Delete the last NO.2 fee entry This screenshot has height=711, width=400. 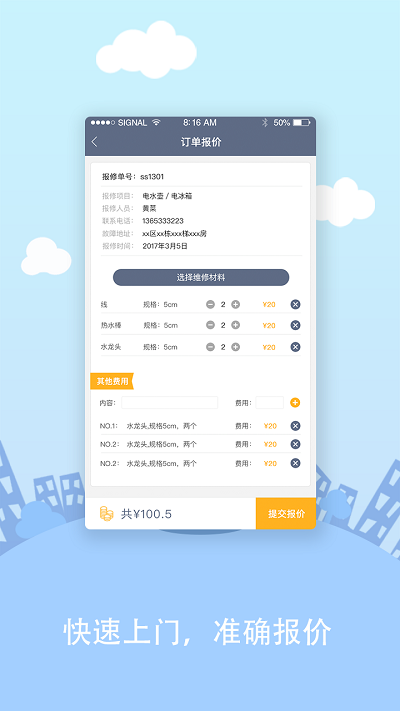[x=295, y=463]
